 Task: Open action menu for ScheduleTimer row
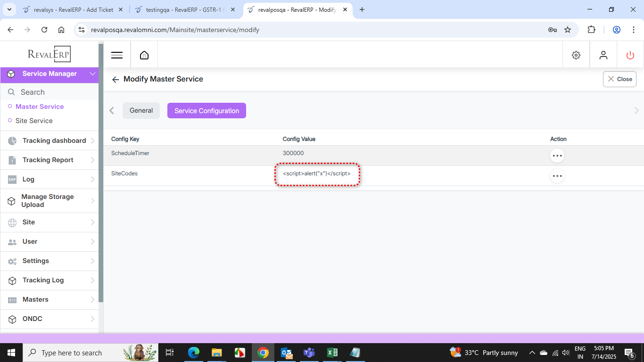coord(557,156)
